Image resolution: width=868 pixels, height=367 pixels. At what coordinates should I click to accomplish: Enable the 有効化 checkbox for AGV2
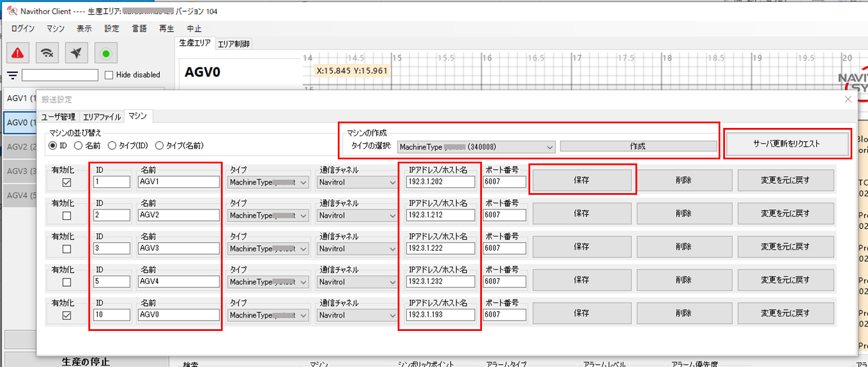click(x=67, y=216)
